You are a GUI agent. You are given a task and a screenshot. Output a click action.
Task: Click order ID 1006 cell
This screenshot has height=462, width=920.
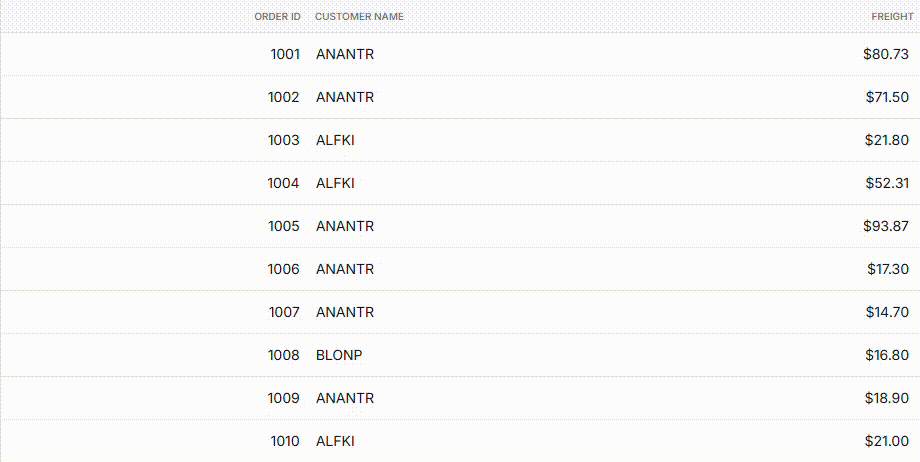click(x=284, y=269)
